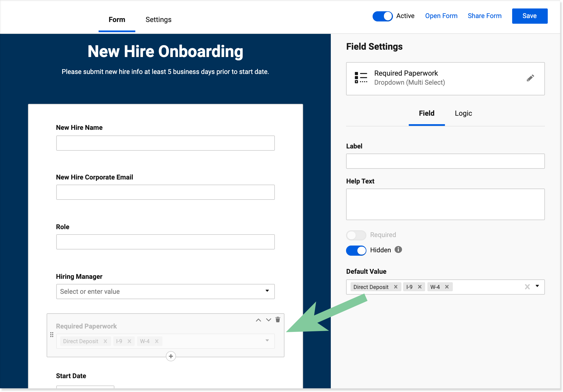The height and width of the screenshot is (392, 563).
Task: Clear all Default Value selections
Action: click(x=527, y=287)
